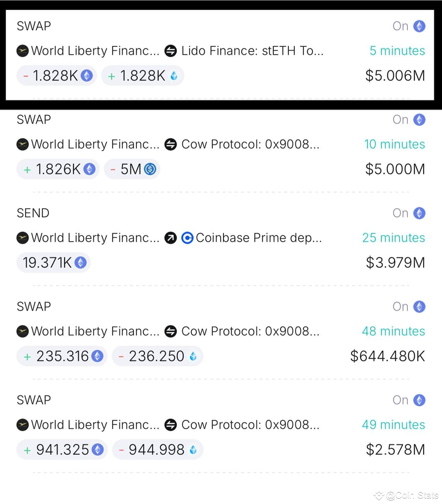Click the stETH droplet icon next to 944.998
Image resolution: width=442 pixels, height=504 pixels.
click(193, 450)
